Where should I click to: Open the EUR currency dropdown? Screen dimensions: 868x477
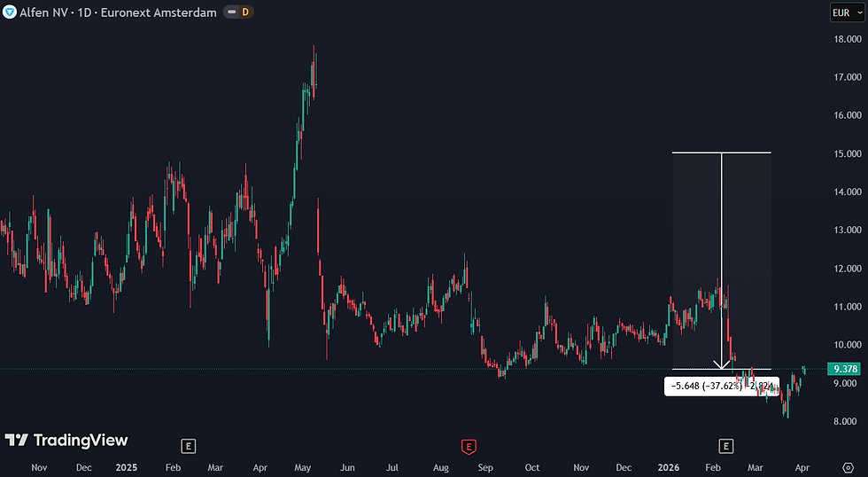tap(847, 12)
